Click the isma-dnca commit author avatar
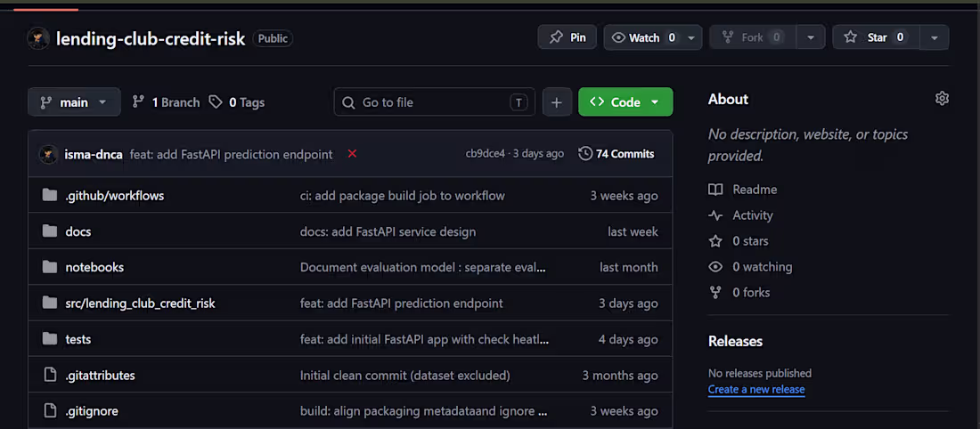The height and width of the screenshot is (429, 980). [49, 154]
